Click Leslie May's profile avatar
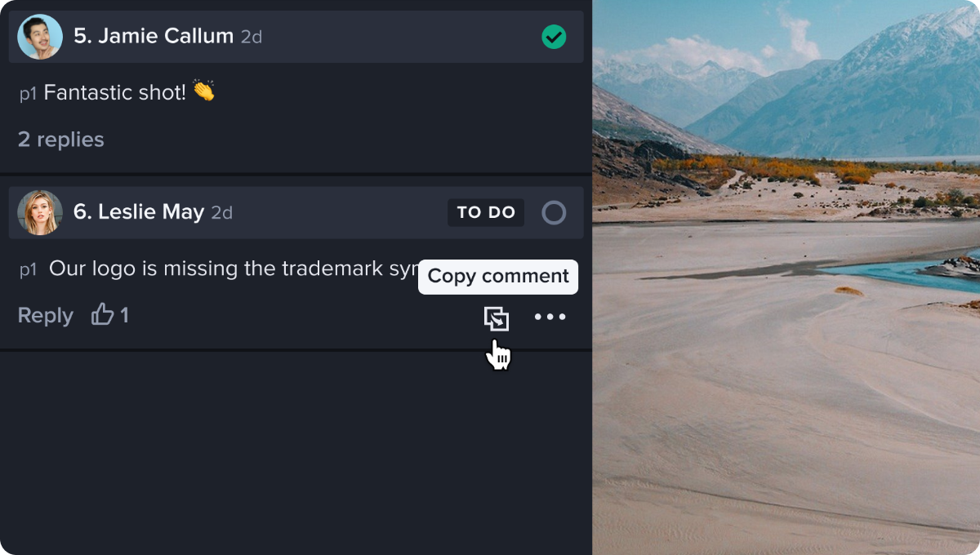980x555 pixels. (40, 213)
